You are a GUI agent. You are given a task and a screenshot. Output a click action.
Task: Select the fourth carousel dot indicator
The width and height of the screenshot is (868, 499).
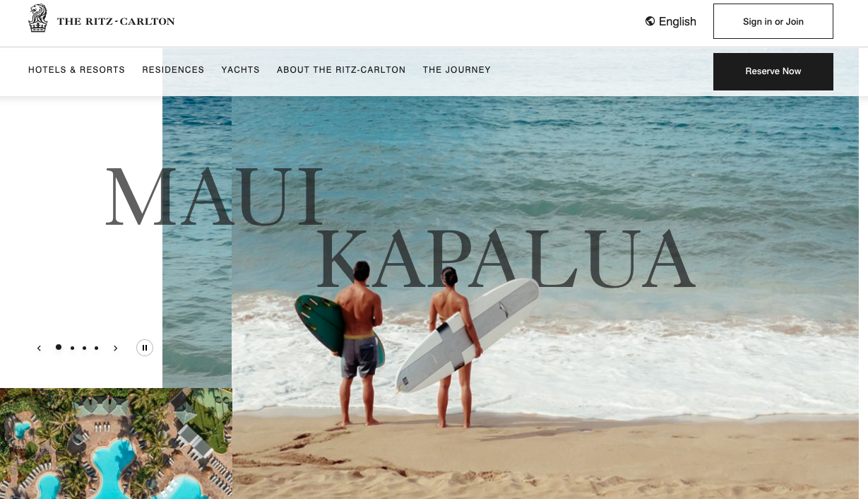click(96, 348)
